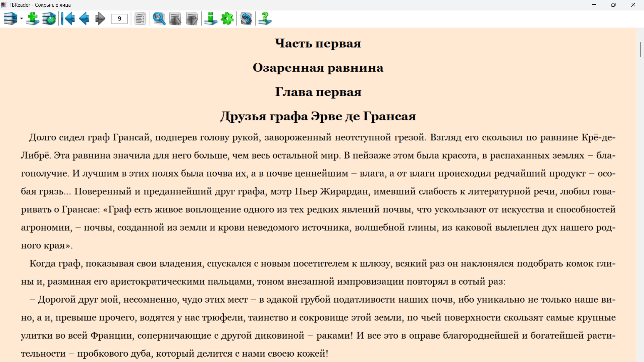Screen dimensions: 644x362
Task: Show the table of contents
Action: coord(140,19)
